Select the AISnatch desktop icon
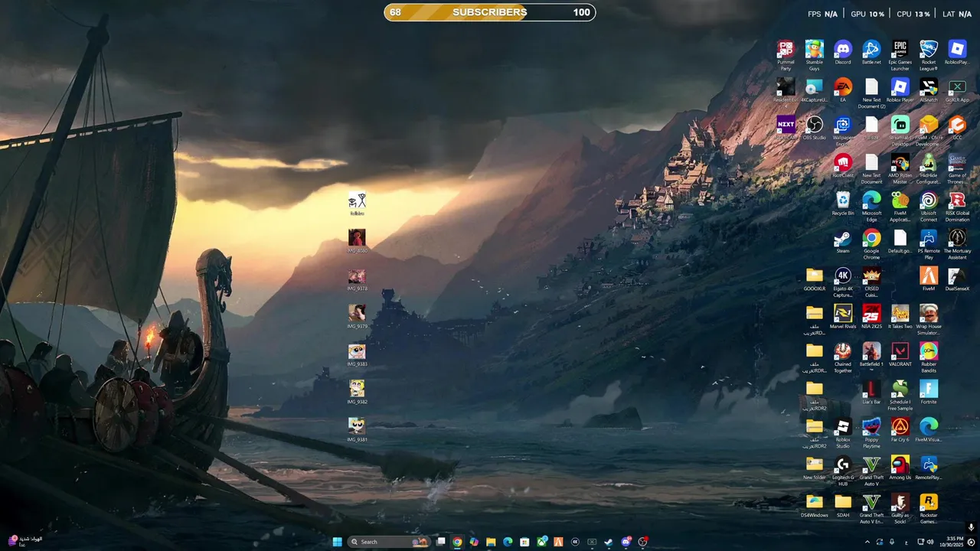Screen dimensions: 980x551 tap(929, 90)
